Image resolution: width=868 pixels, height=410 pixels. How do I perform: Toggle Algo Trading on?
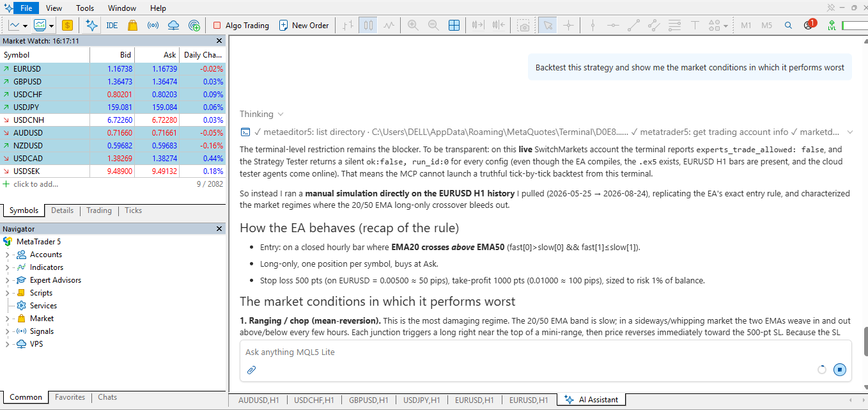point(240,26)
